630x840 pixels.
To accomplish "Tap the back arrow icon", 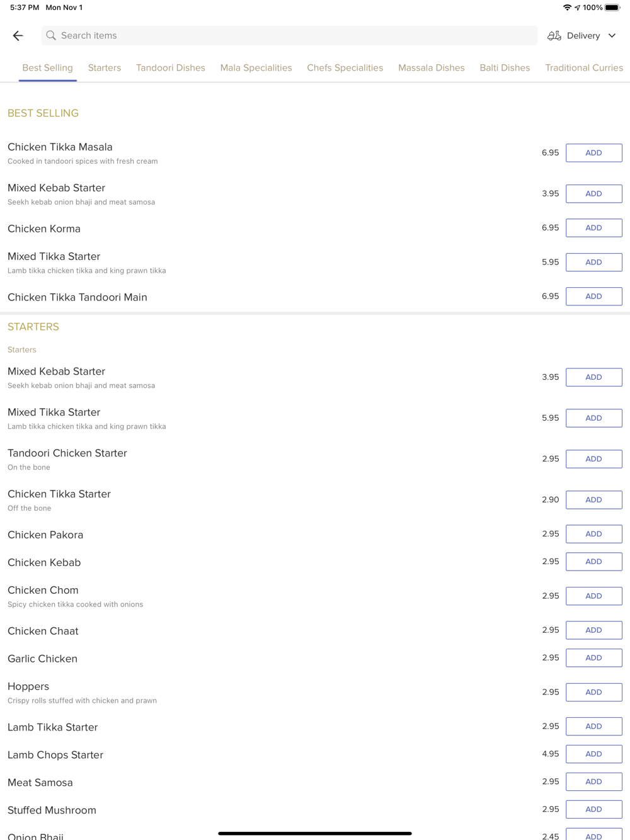I will pos(18,36).
